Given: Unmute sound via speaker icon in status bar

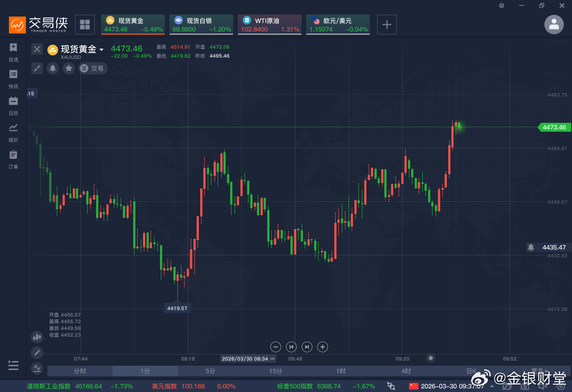Looking at the screenshot, I should pos(542,386).
